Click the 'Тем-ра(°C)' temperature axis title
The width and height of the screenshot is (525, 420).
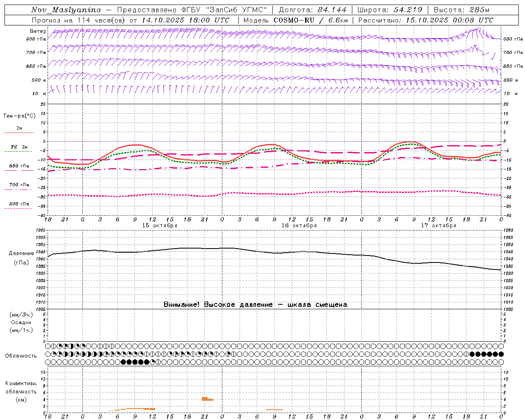pyautogui.click(x=19, y=116)
